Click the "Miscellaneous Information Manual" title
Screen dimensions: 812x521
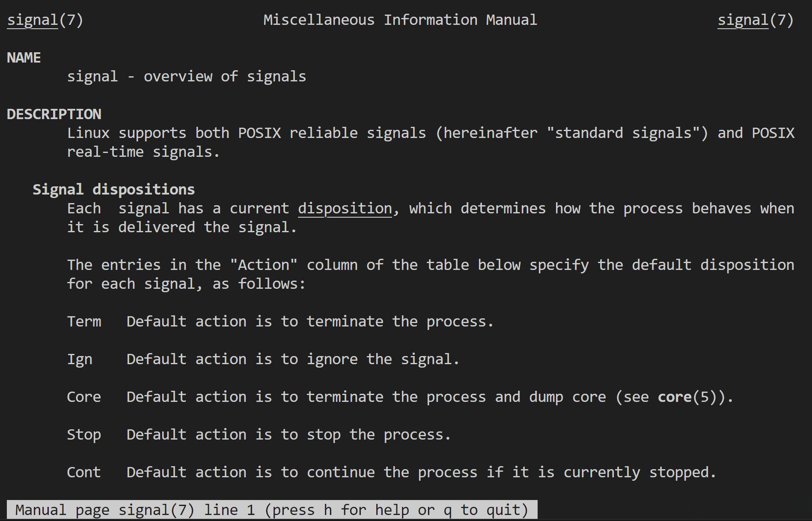[400, 20]
